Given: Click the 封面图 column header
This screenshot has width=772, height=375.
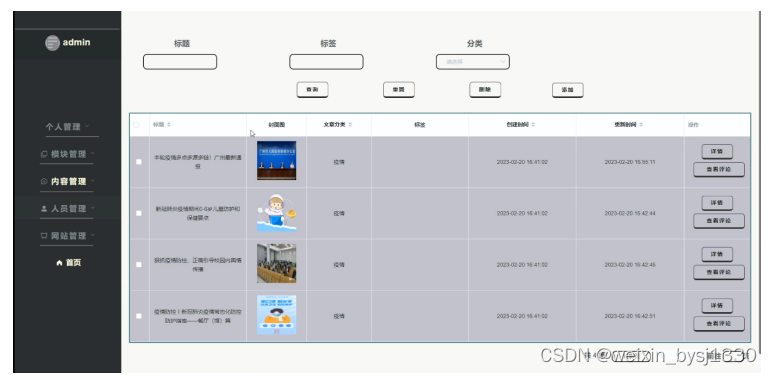Looking at the screenshot, I should (277, 125).
